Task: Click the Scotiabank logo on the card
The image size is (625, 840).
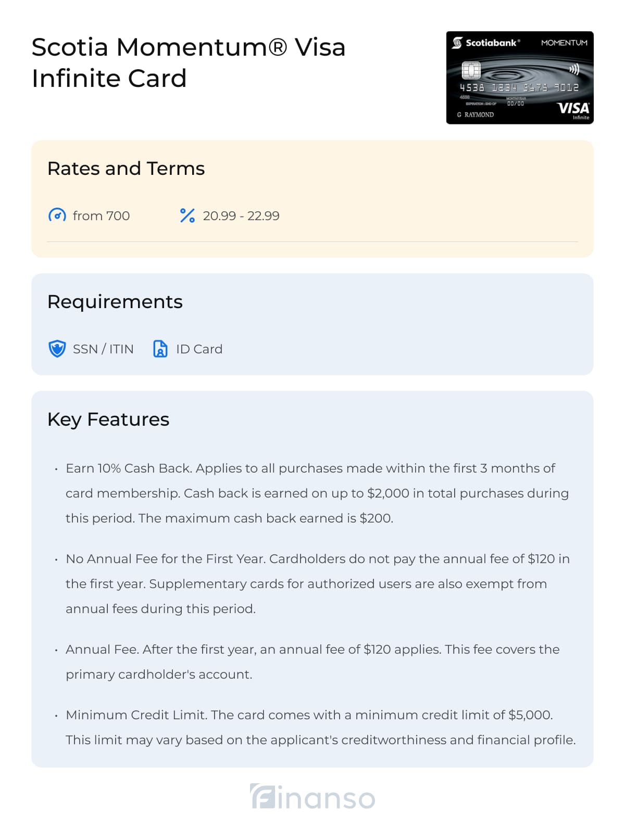Action: (x=486, y=43)
